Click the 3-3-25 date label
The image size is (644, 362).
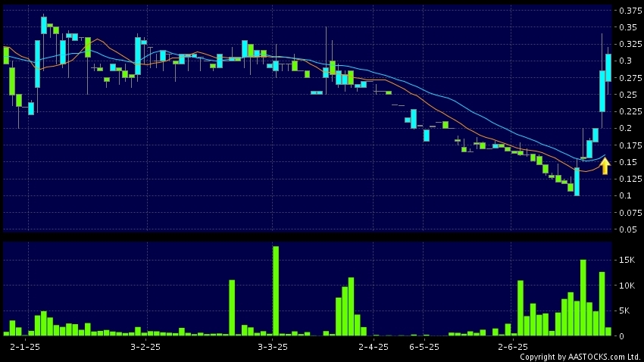tap(273, 347)
